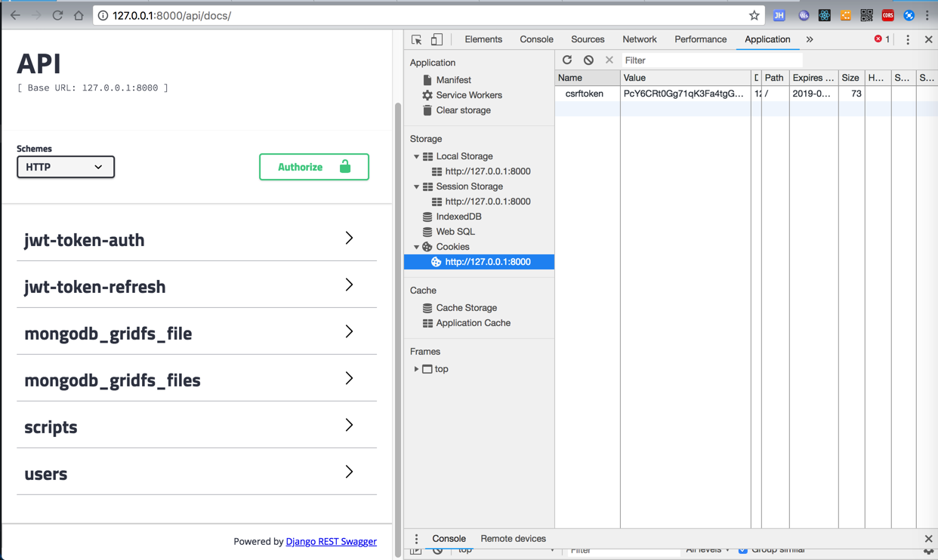Select the csrftoken cookie row

click(x=746, y=94)
